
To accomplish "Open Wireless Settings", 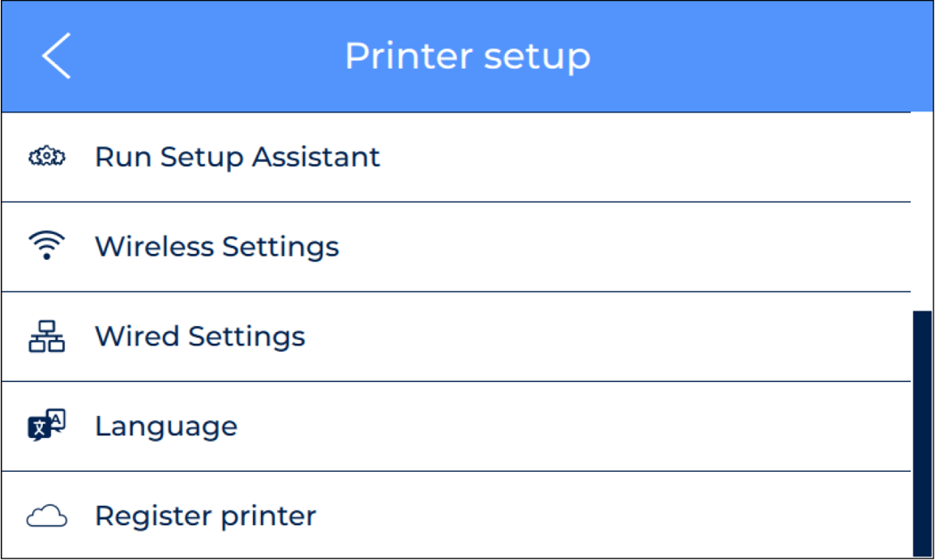I will (216, 246).
